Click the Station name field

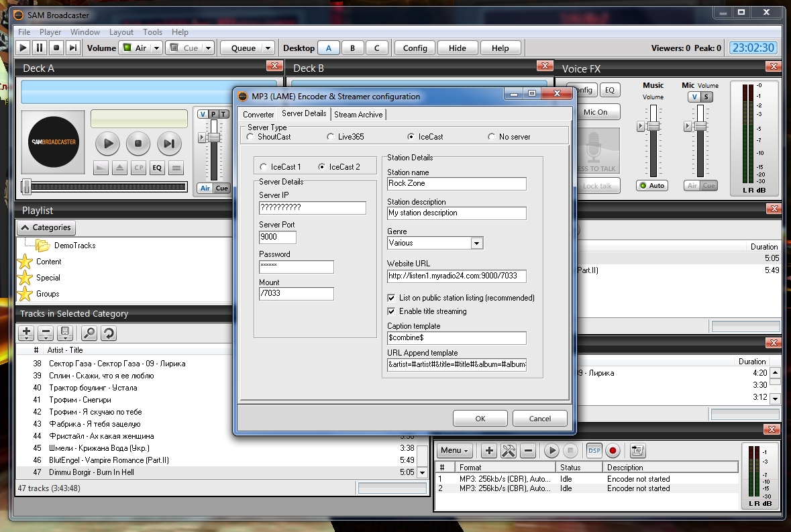coord(456,184)
